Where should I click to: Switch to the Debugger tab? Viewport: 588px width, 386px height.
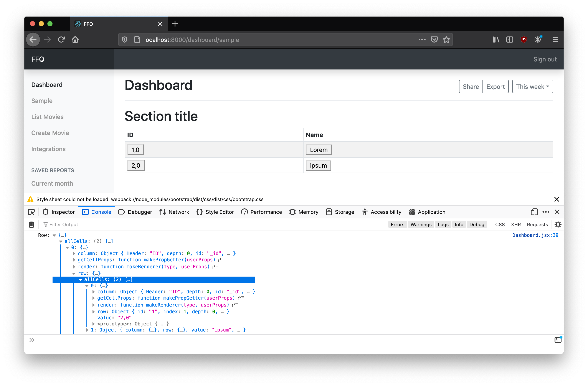[135, 212]
